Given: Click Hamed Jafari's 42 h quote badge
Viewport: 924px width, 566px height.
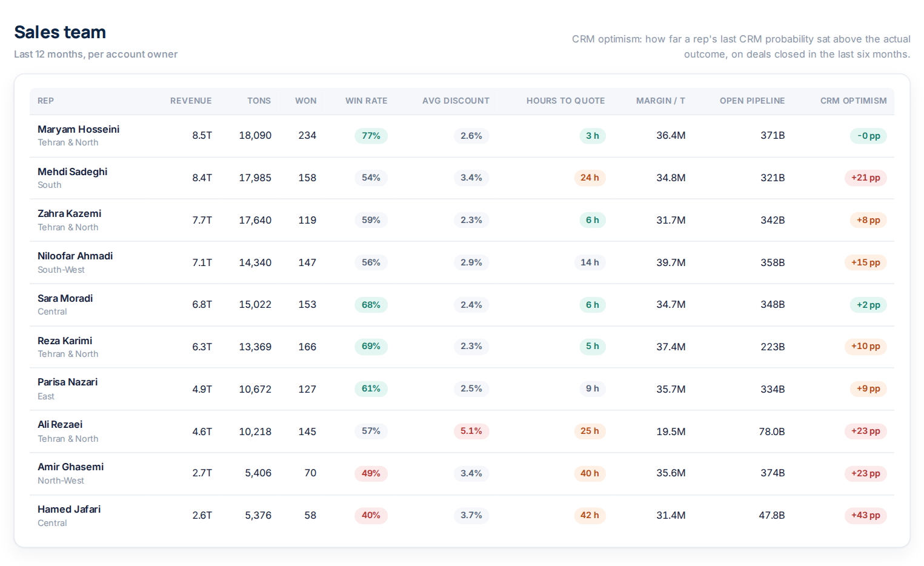Looking at the screenshot, I should coord(590,516).
